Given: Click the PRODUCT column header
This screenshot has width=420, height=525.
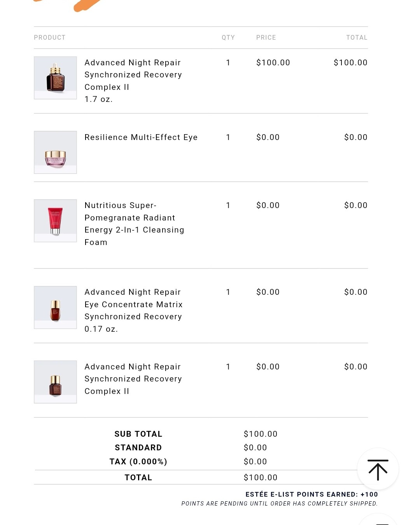Looking at the screenshot, I should point(50,38).
